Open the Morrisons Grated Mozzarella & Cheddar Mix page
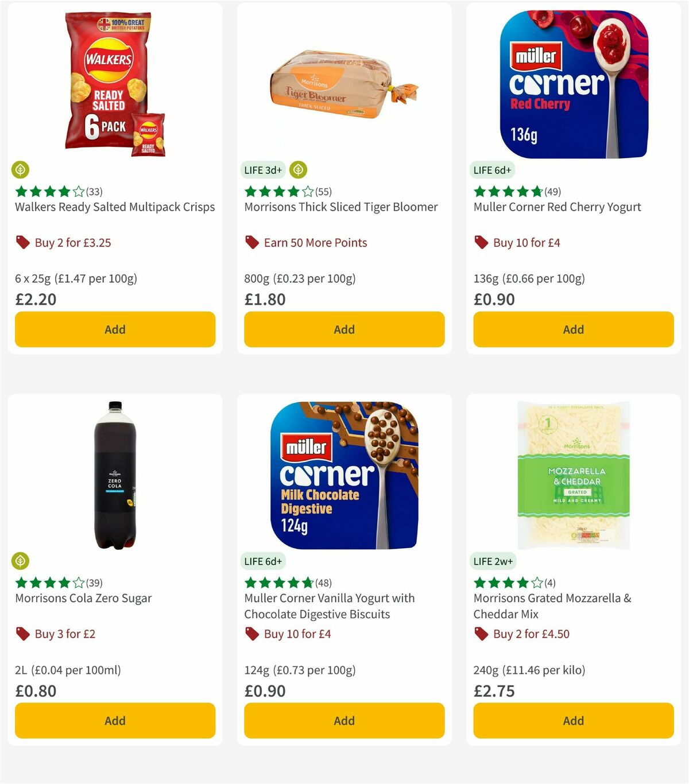689x784 pixels. pyautogui.click(x=552, y=606)
